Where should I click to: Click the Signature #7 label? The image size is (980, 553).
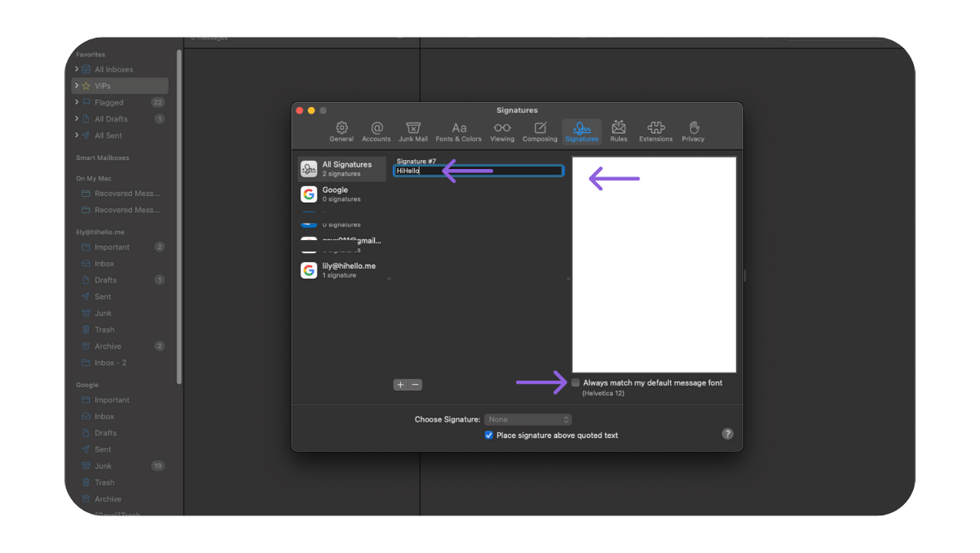tap(416, 162)
